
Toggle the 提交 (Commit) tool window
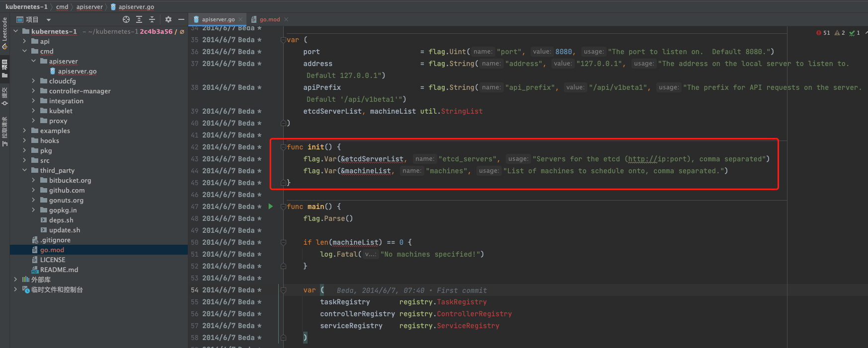pos(4,96)
